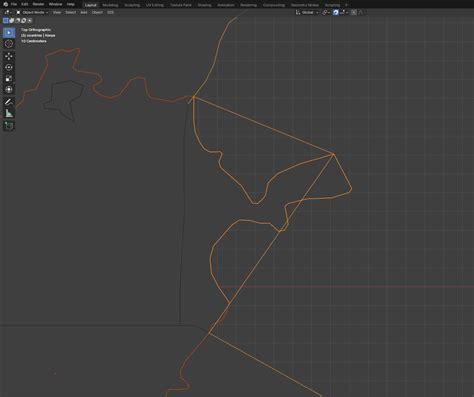Set selection mode to Subtract
Viewport: 474px width, 397px height.
point(18,21)
